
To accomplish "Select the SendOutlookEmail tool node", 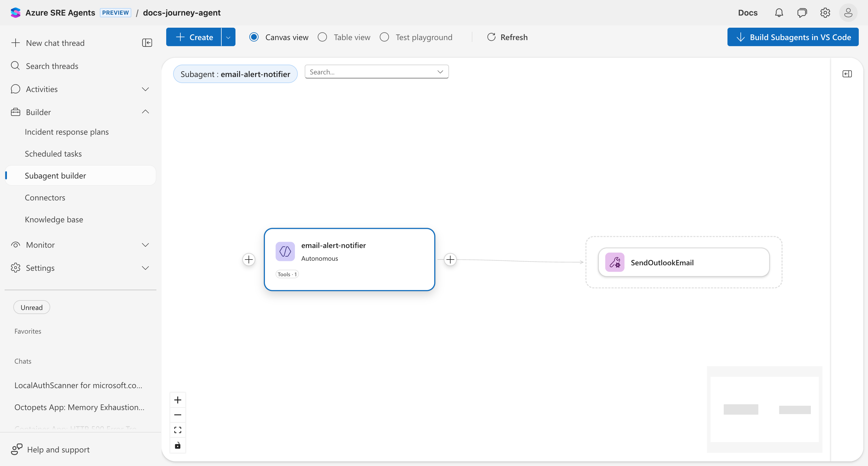I will click(684, 262).
